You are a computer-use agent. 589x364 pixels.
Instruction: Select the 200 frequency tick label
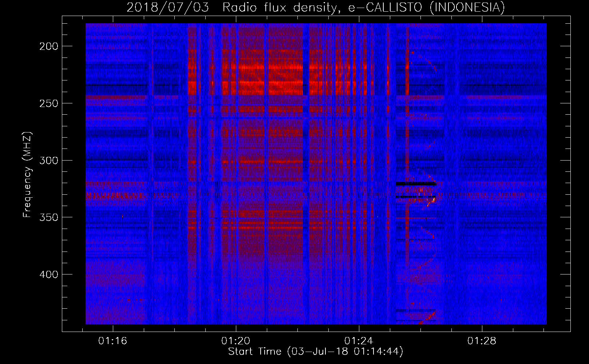click(49, 46)
